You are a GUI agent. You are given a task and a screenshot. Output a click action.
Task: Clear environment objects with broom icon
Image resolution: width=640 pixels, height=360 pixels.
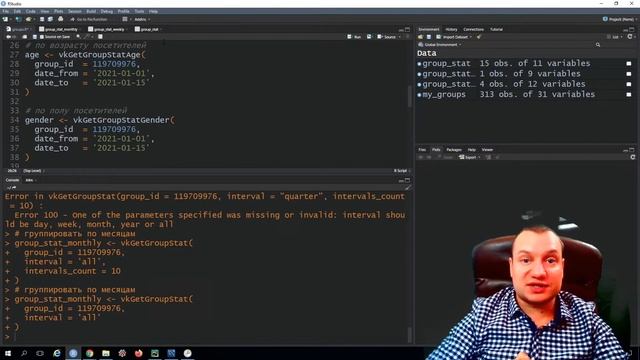pyautogui.click(x=479, y=37)
